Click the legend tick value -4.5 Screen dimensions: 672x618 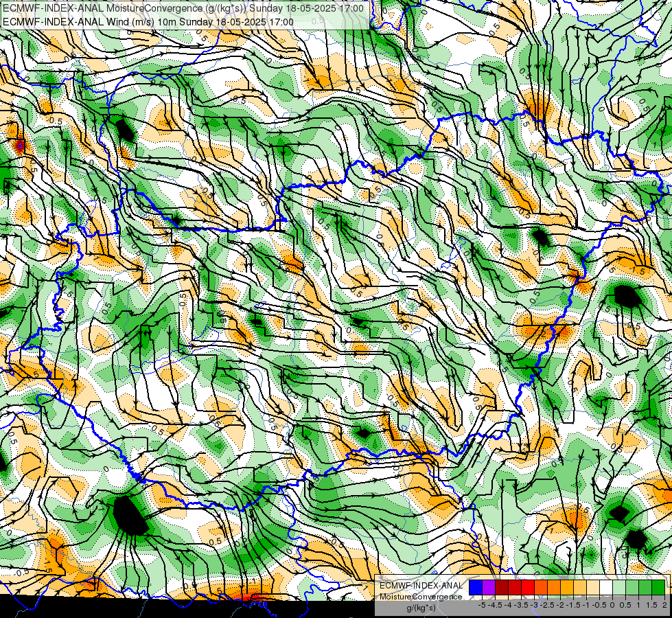point(496,605)
